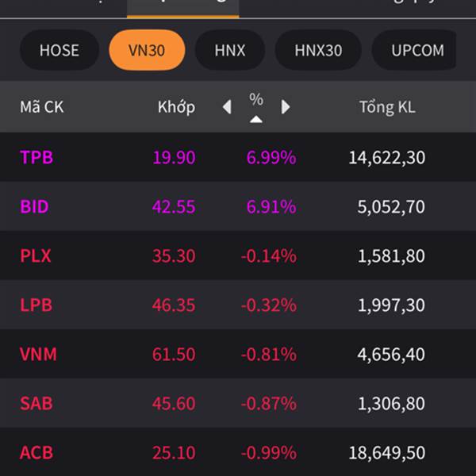
Task: Click the highlighted top tab with orange underline
Action: point(182,9)
